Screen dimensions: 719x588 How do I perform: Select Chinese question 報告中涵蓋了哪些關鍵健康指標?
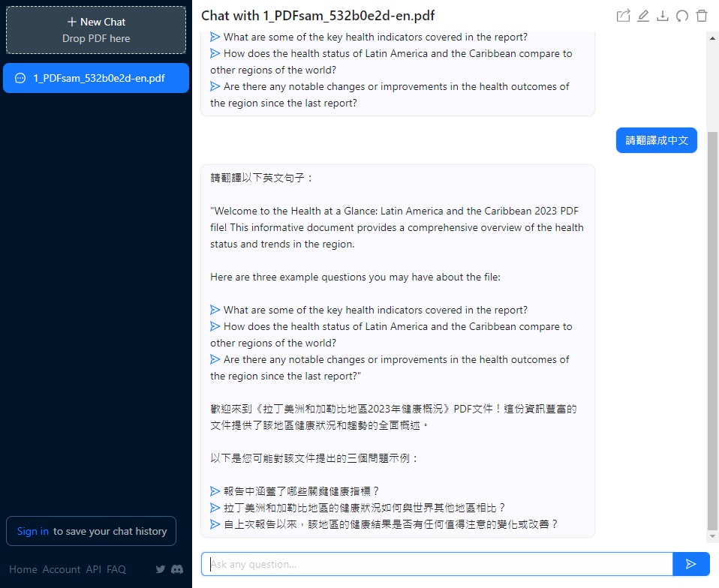(301, 491)
